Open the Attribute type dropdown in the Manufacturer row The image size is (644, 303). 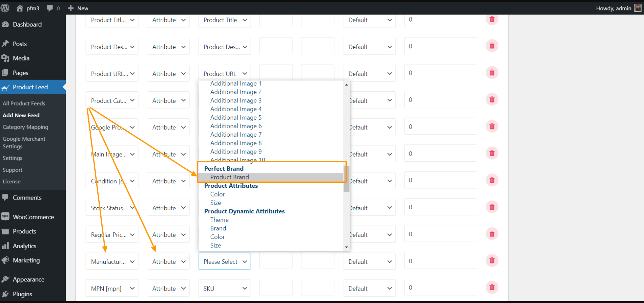pyautogui.click(x=168, y=261)
